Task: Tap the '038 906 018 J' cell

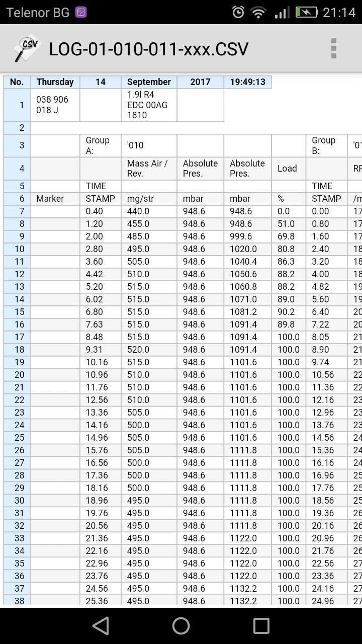Action: pos(55,105)
